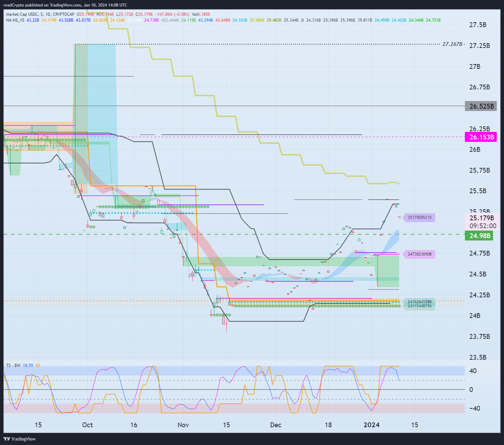Click the low price L25.172B readout

coord(125,14)
